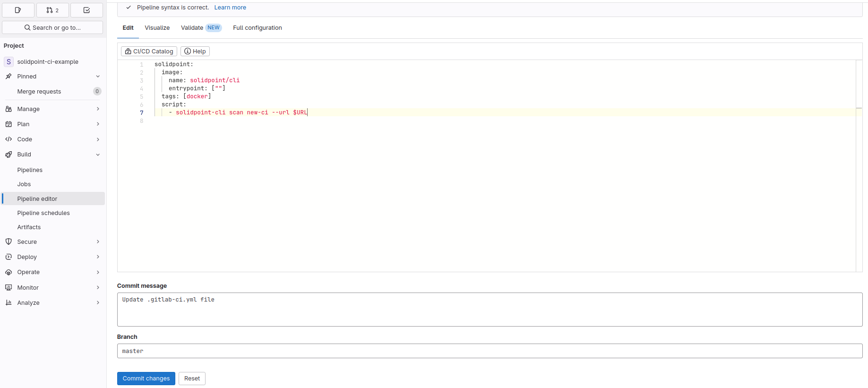Click the Analyze chart icon
The height and width of the screenshot is (388, 868).
point(9,302)
